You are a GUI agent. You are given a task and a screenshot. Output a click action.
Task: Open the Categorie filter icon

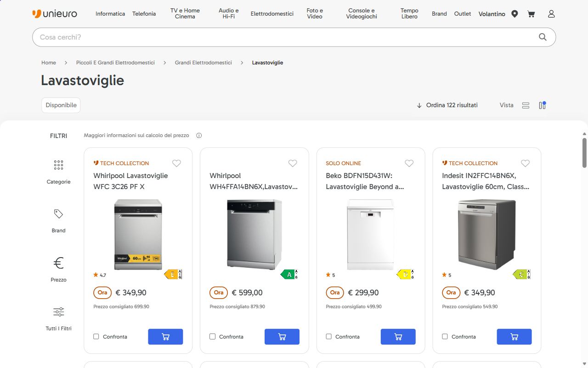[x=58, y=165]
